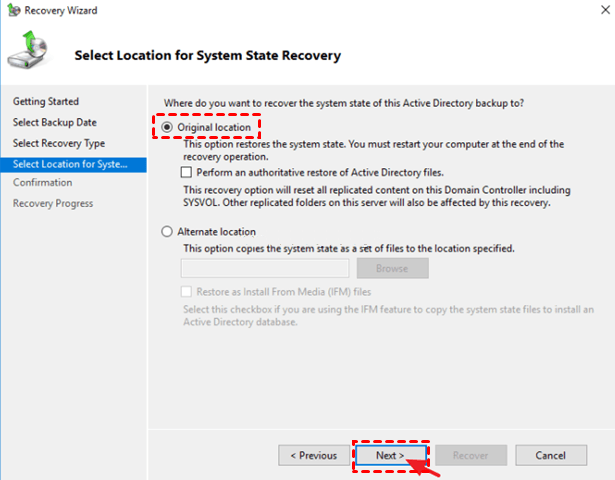
Task: Click the Select Location for System State Recovery heading
Action: [207, 55]
